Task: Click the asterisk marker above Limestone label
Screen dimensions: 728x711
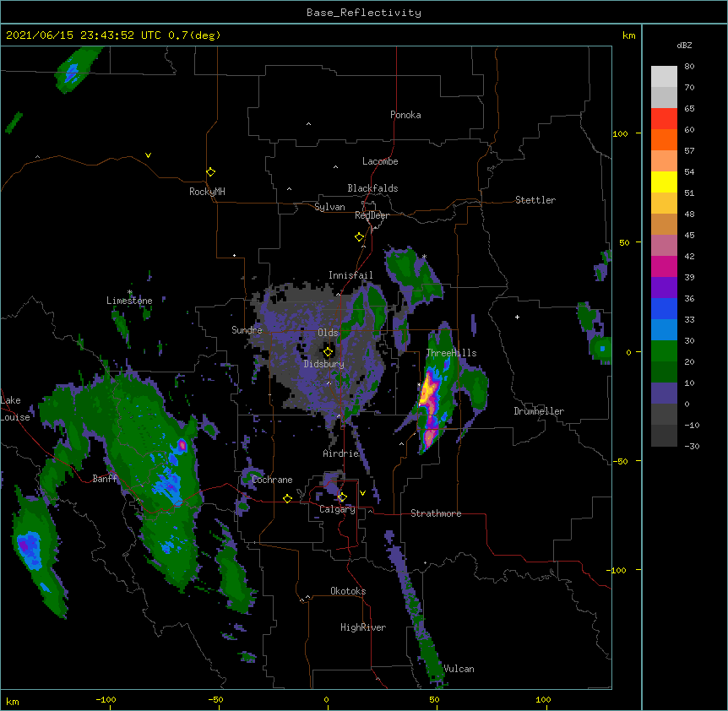Action: [x=130, y=292]
